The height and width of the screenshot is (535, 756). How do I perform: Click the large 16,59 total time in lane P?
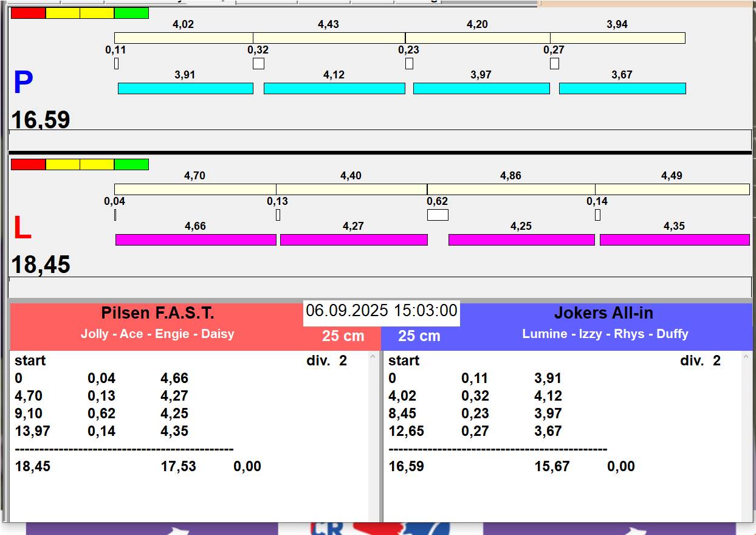point(41,120)
